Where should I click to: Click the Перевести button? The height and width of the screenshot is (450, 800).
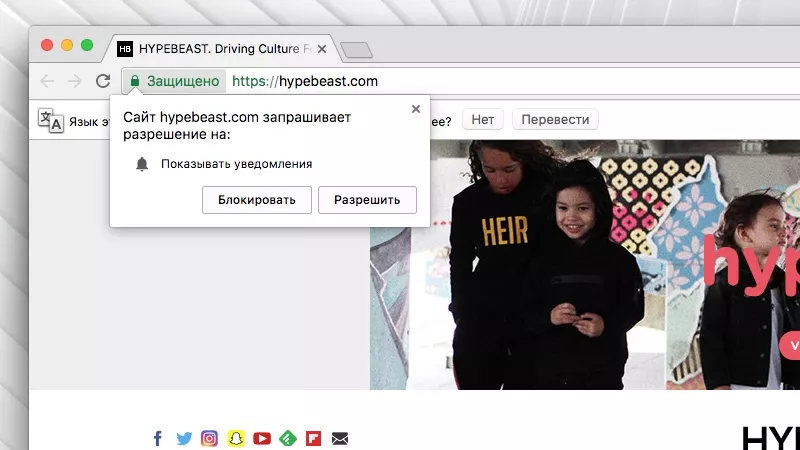[x=555, y=119]
